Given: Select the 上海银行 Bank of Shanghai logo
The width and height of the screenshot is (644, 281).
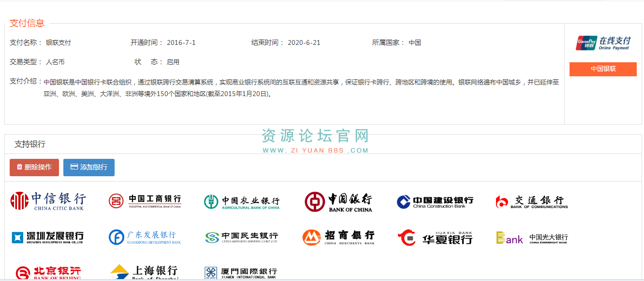Looking at the screenshot, I should point(144,272).
